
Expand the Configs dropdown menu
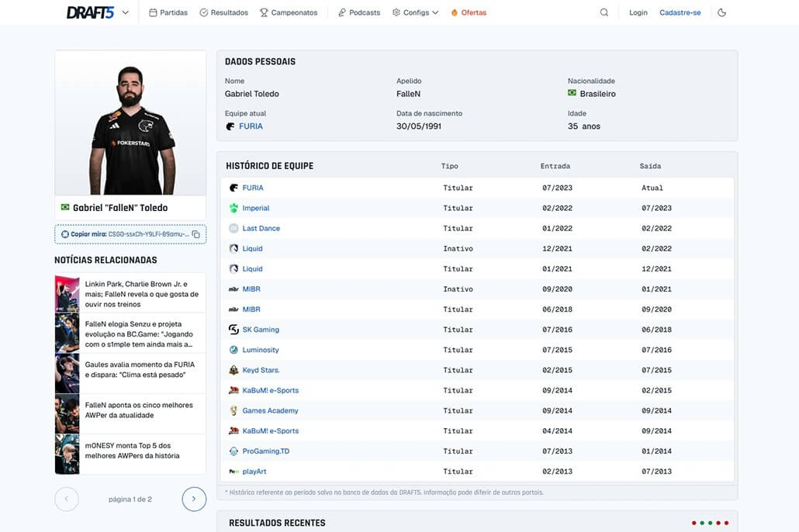pos(415,12)
